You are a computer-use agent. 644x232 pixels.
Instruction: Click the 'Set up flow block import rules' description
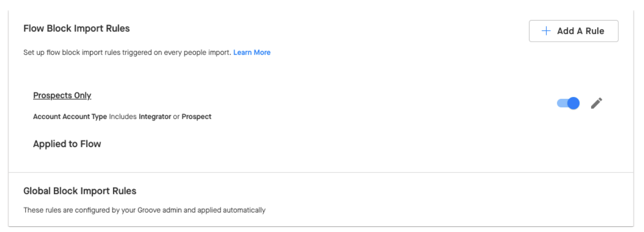(127, 52)
